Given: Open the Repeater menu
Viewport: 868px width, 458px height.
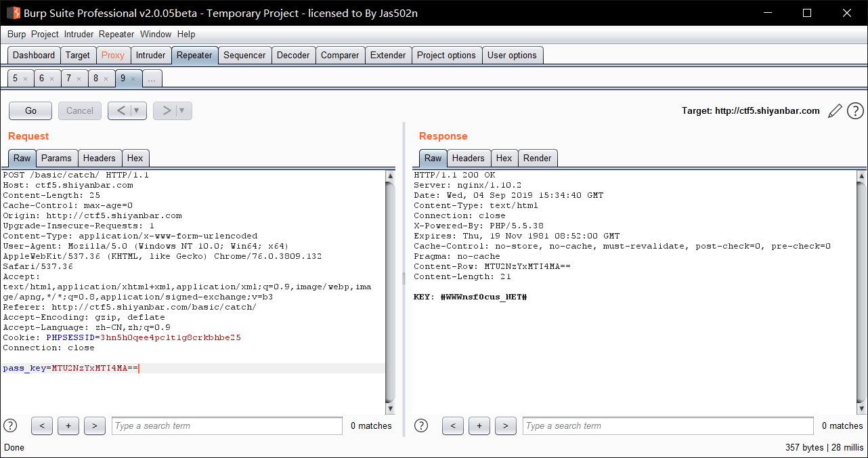Looking at the screenshot, I should 116,34.
